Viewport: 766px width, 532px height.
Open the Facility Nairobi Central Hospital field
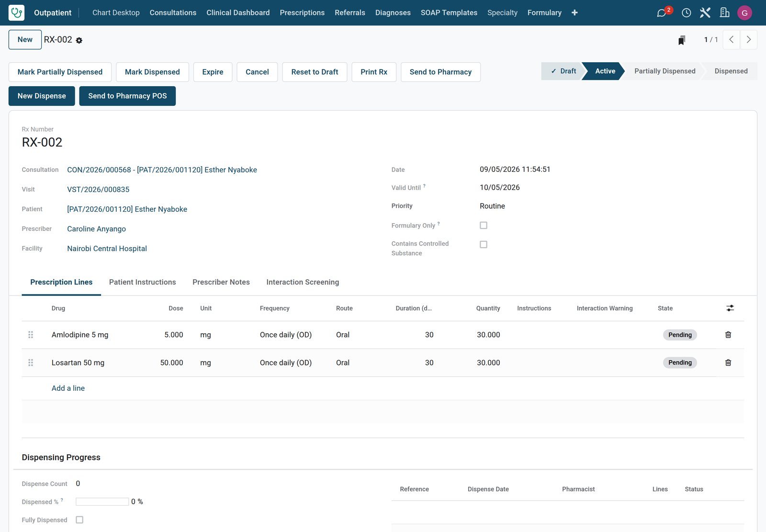[x=107, y=249]
